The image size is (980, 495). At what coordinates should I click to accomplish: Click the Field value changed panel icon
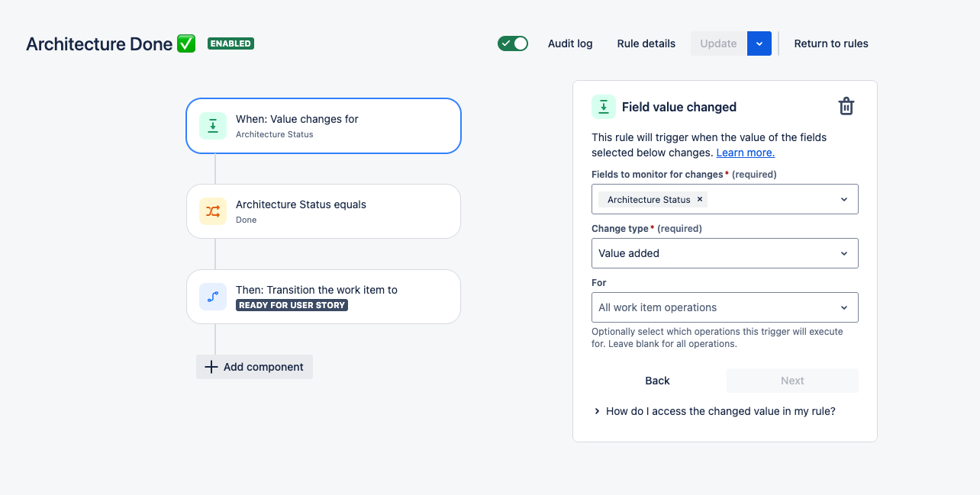pos(604,107)
